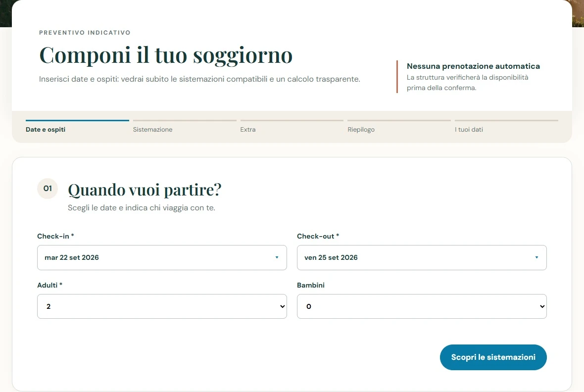Click the 01 step number badge

(x=48, y=188)
